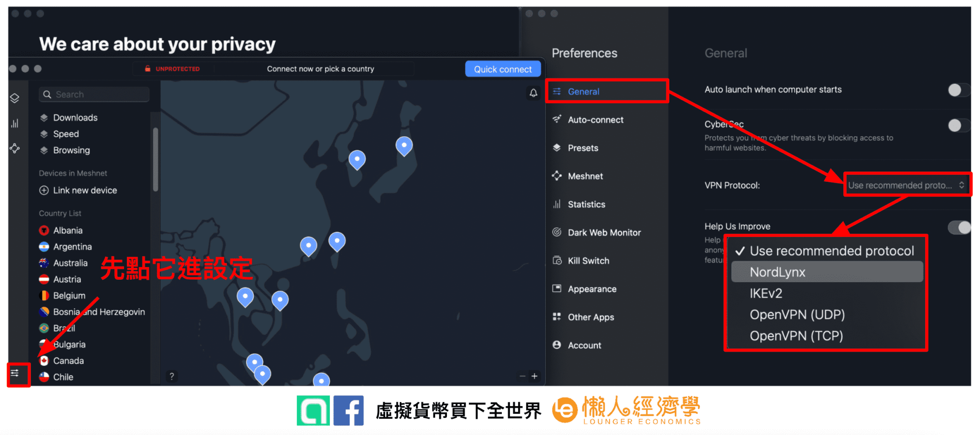Select Bosnia and Herzegovina in the country list

tap(92, 312)
